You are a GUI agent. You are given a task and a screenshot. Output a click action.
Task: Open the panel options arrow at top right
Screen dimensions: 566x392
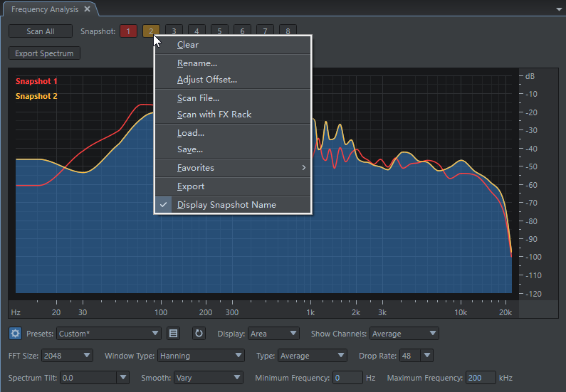(559, 9)
